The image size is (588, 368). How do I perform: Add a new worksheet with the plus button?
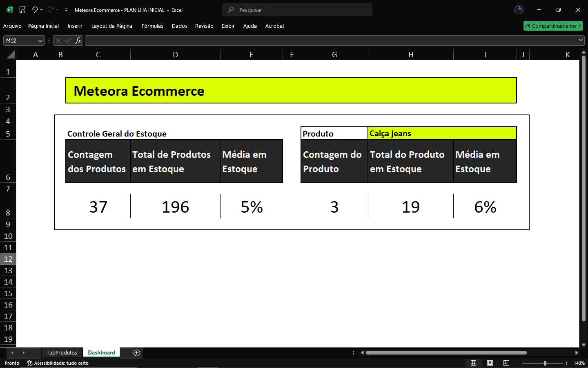pyautogui.click(x=137, y=352)
